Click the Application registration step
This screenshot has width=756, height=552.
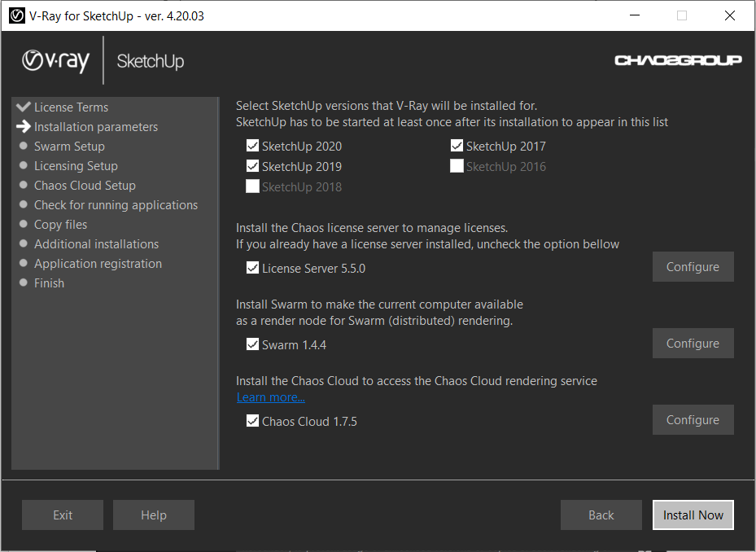[x=98, y=264]
